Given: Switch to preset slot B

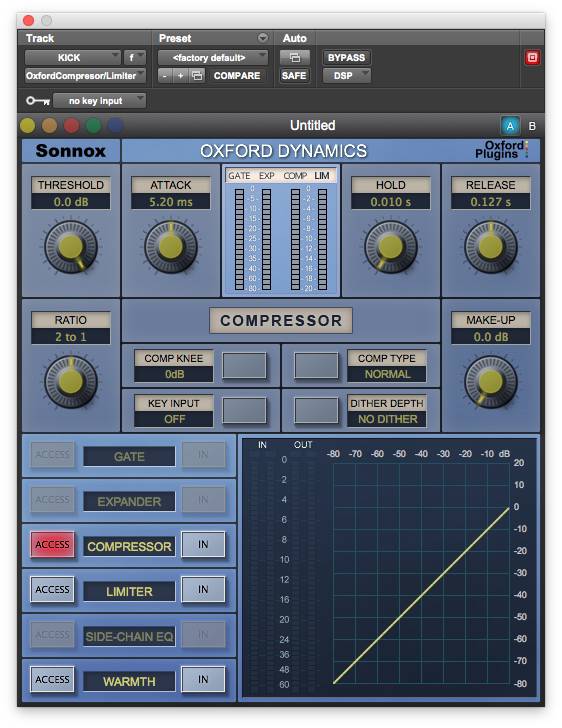Looking at the screenshot, I should pos(532,126).
